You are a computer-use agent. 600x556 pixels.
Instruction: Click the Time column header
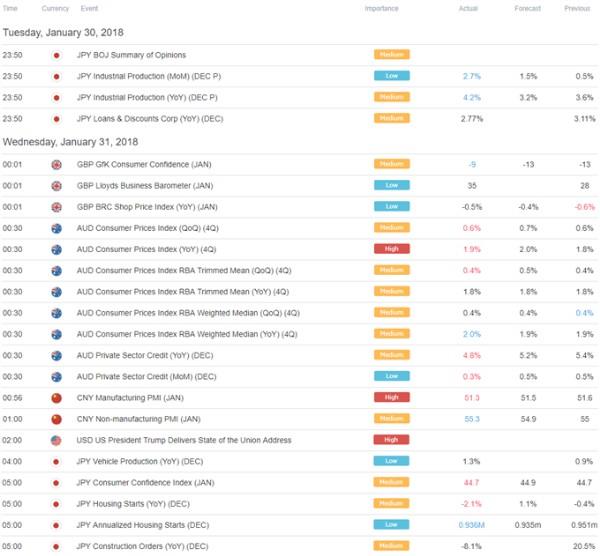click(11, 8)
